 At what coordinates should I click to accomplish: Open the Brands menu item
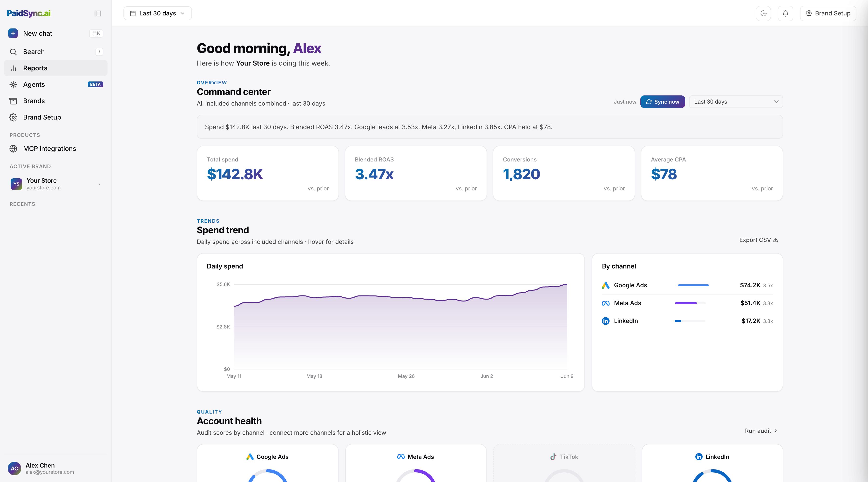pyautogui.click(x=56, y=101)
